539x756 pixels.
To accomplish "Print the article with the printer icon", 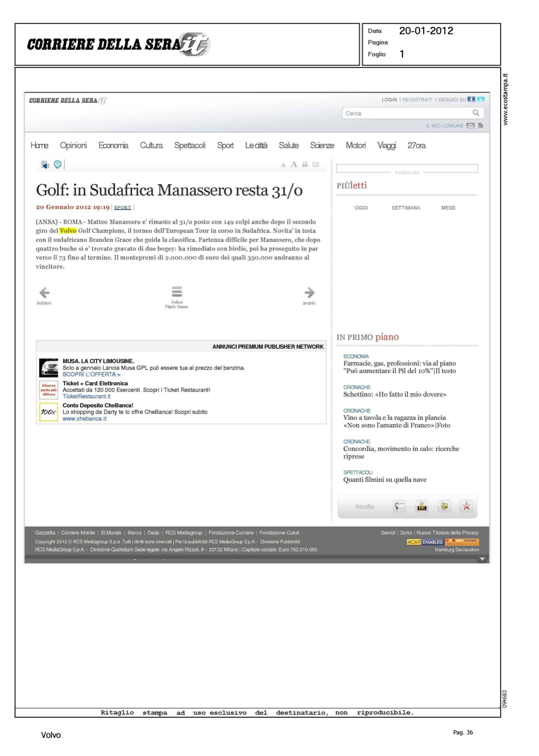I will [x=305, y=164].
